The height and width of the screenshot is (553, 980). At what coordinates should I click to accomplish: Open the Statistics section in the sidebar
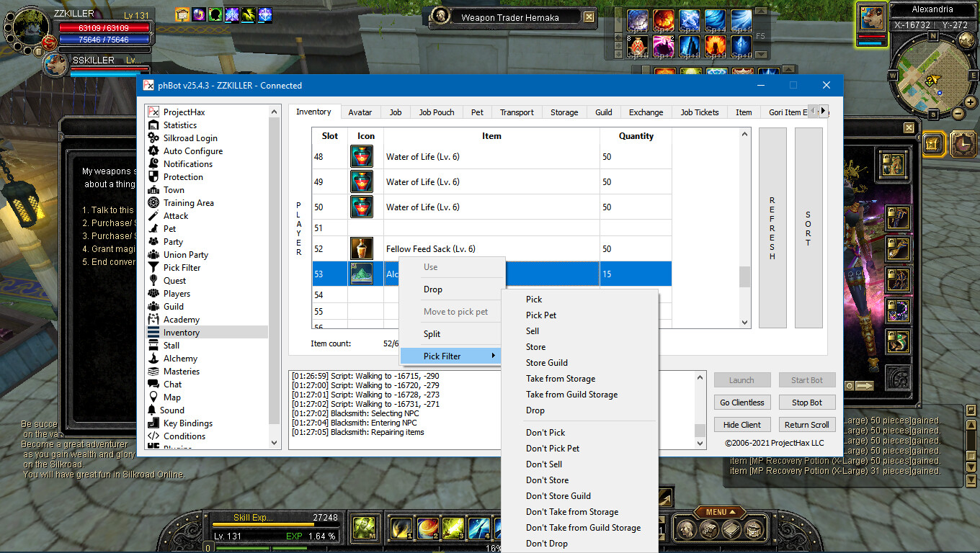[179, 125]
